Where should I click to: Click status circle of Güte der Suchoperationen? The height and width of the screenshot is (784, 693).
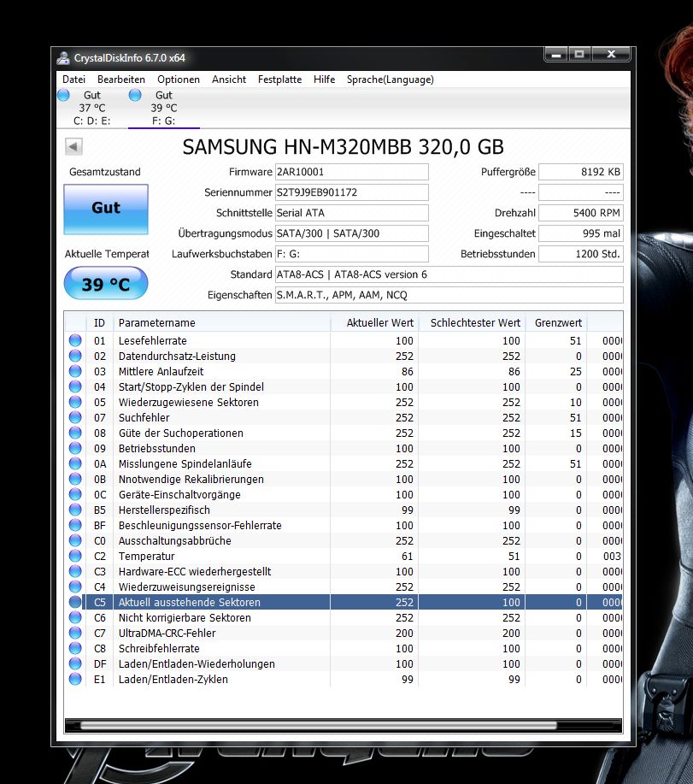(75, 433)
